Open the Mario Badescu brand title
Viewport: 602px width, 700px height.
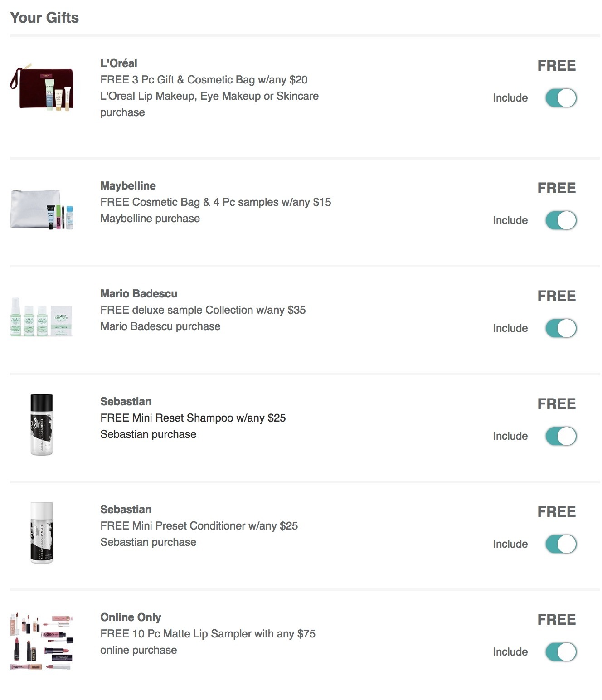tap(139, 294)
